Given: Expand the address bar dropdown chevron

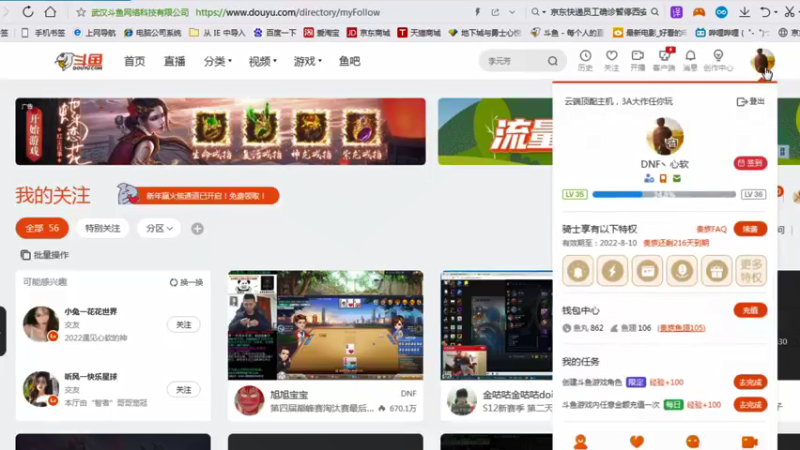Looking at the screenshot, I should (512, 12).
